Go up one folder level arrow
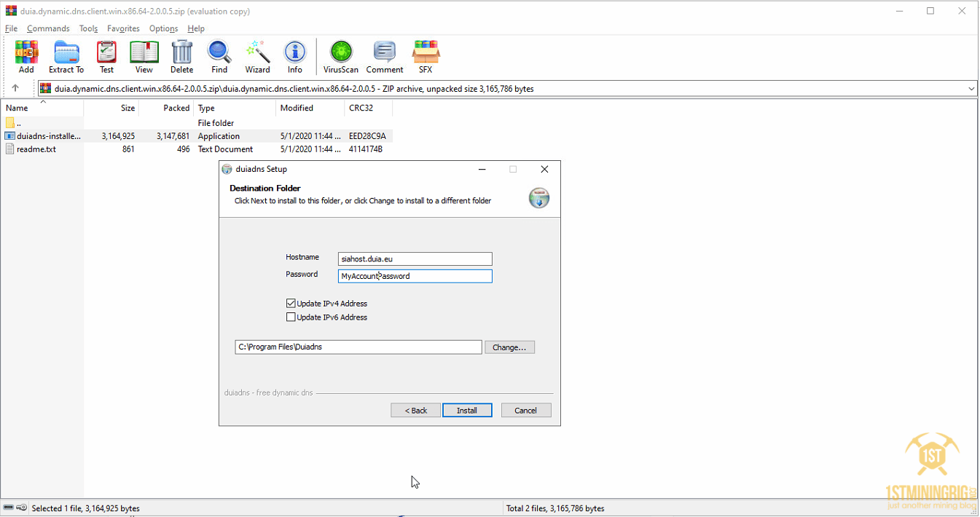Viewport: 980px width, 517px height. tap(15, 89)
